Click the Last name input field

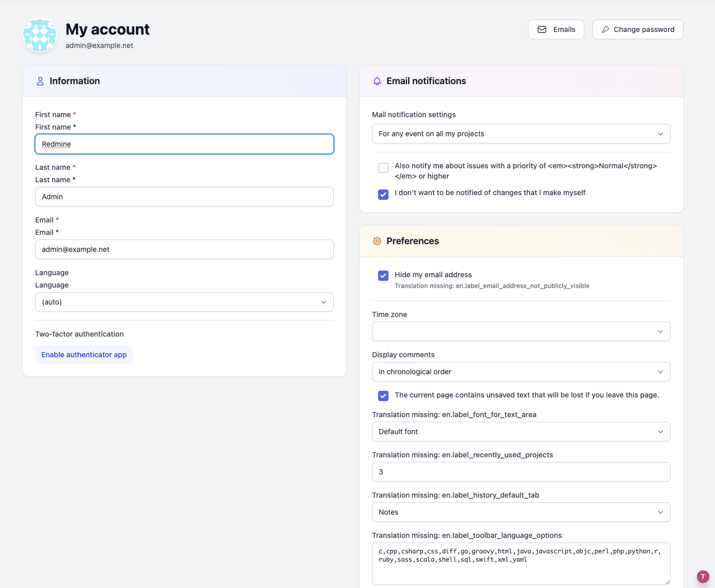pyautogui.click(x=184, y=197)
